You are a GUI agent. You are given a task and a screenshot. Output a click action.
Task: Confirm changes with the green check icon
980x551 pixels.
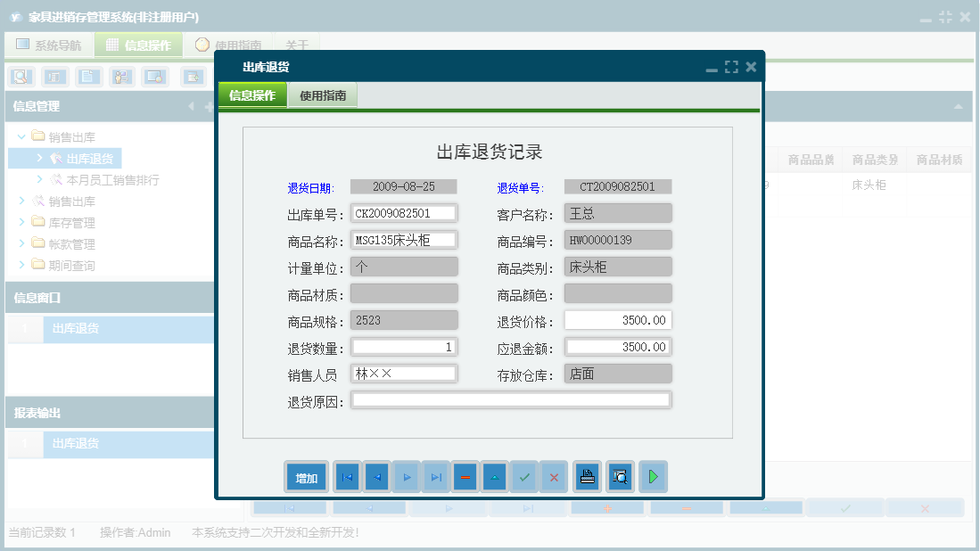tap(524, 476)
